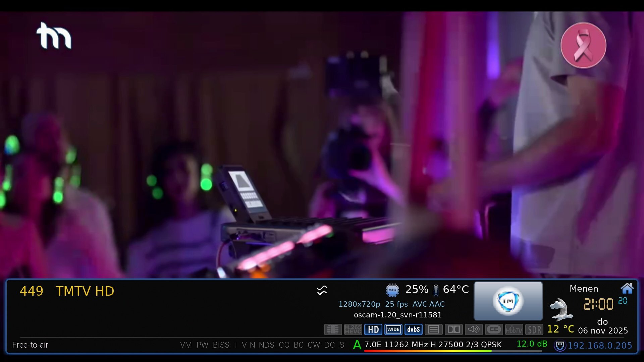Viewport: 644px width, 362px height.
Task: Click the CPU usage chip icon
Action: click(392, 290)
